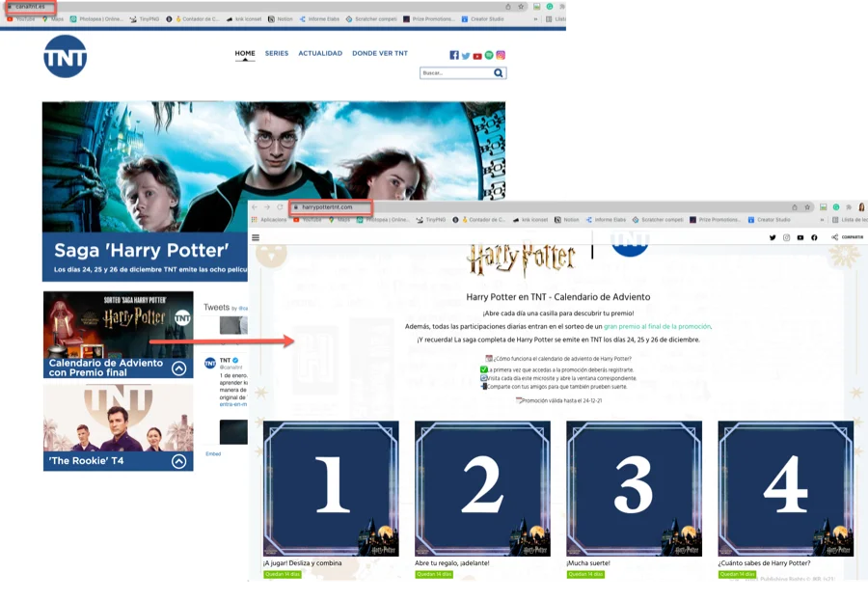Open advent calendar box number 2
The height and width of the screenshot is (600, 868).
coord(483,488)
